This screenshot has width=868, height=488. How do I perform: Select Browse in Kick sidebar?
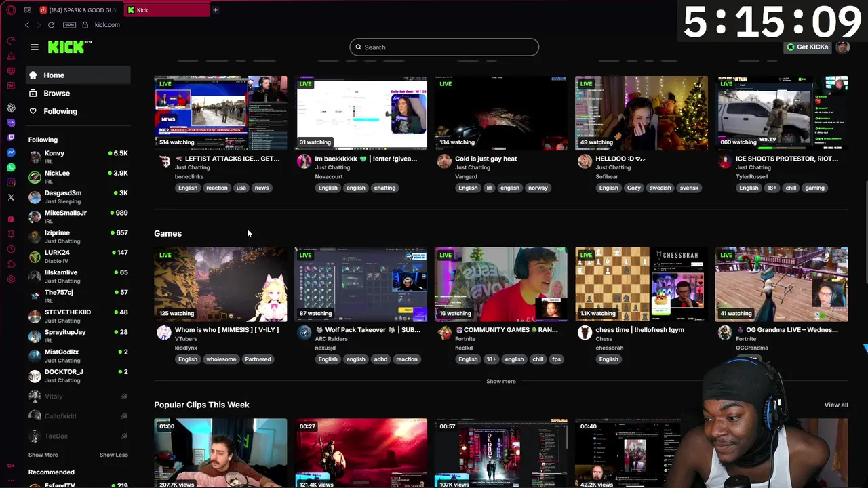coord(78,93)
